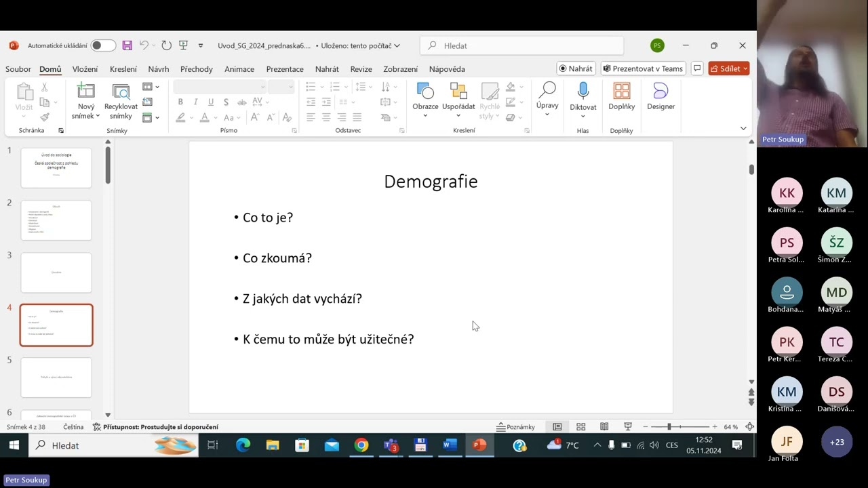Image resolution: width=868 pixels, height=488 pixels.
Task: Click Přístupnost: Prostudujte si doporučení
Action: pyautogui.click(x=155, y=427)
